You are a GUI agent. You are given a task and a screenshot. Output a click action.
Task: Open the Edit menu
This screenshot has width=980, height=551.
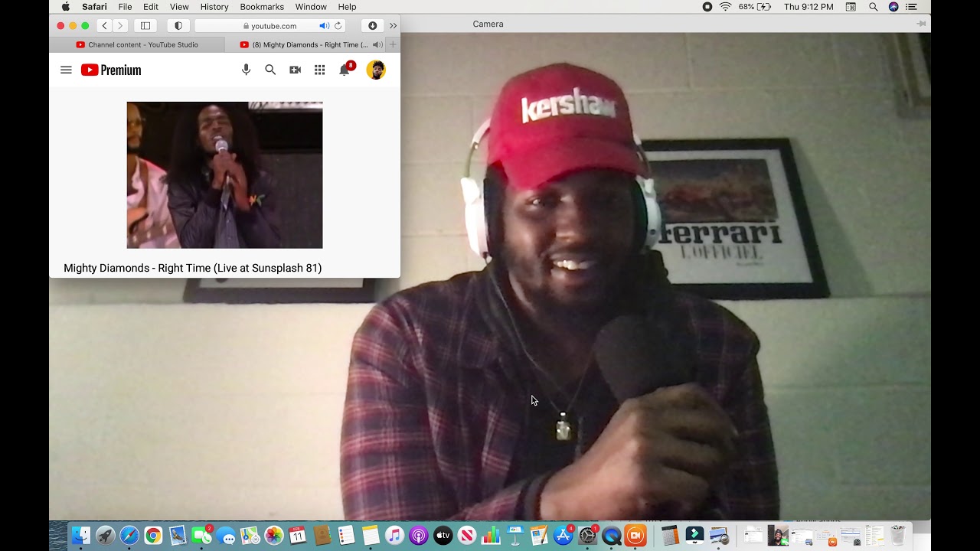point(151,7)
